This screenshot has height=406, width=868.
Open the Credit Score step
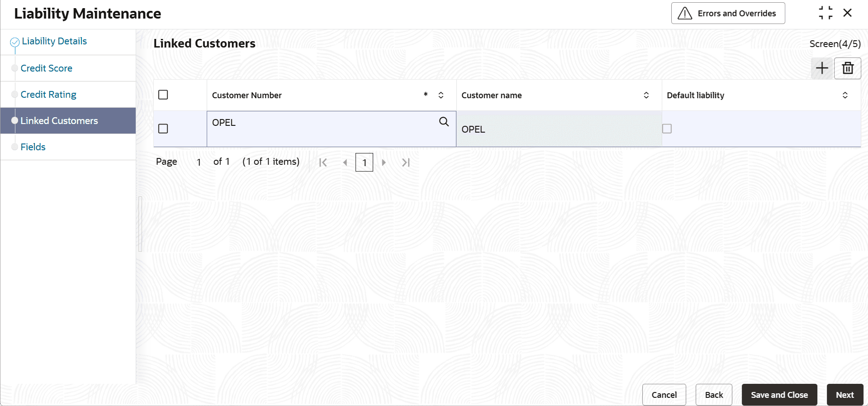coord(47,68)
